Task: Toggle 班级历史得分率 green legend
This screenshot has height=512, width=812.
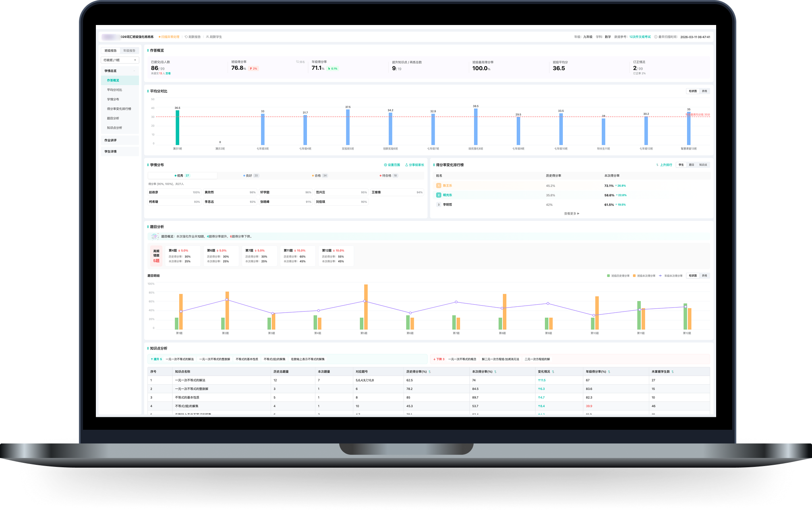Action: 618,276
